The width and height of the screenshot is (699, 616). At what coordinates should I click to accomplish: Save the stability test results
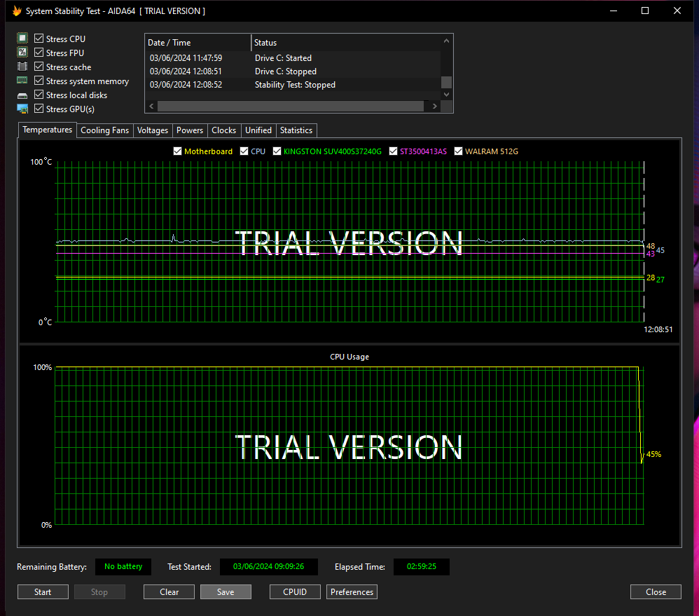pos(226,592)
